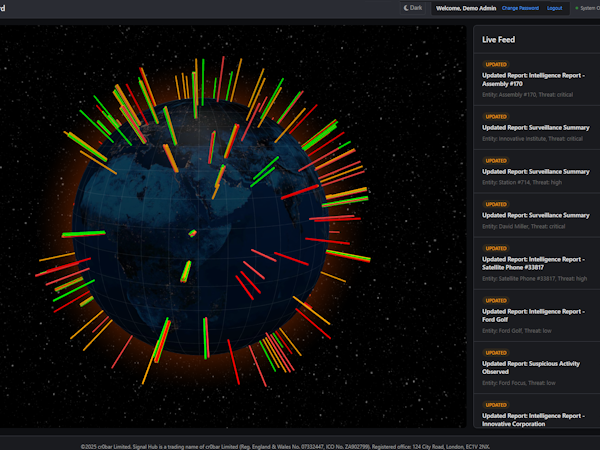The image size is (600, 450).
Task: Select the text Entity: Assembly #170, Threat: critical
Action: 527,95
